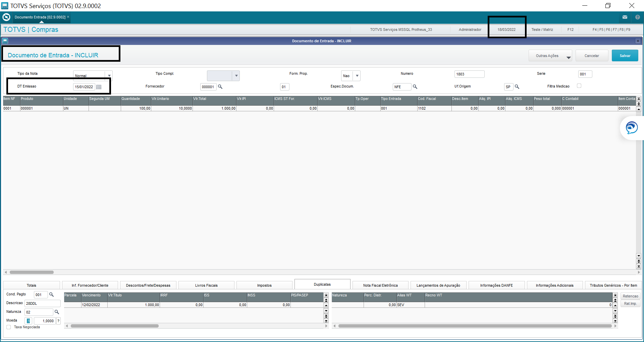Click the Salvar button
Viewport: 644px width, 342px height.
point(625,56)
